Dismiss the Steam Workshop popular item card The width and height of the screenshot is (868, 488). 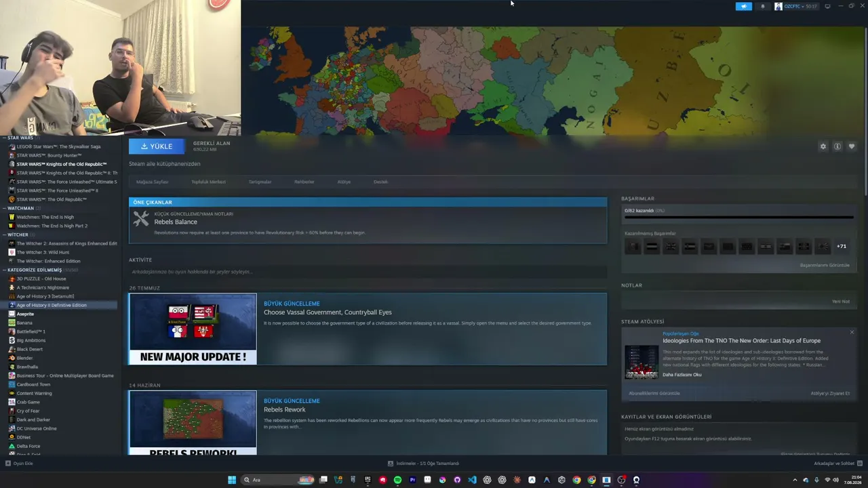(x=852, y=332)
